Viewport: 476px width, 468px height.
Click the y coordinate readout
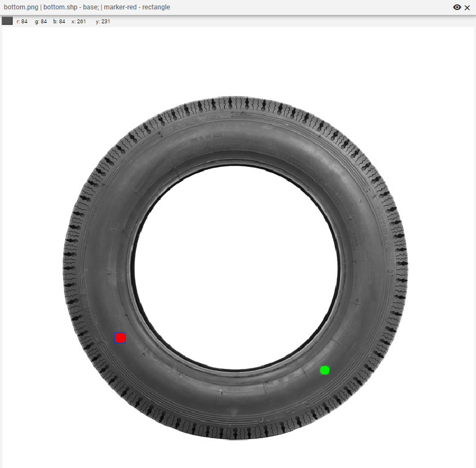(x=103, y=22)
